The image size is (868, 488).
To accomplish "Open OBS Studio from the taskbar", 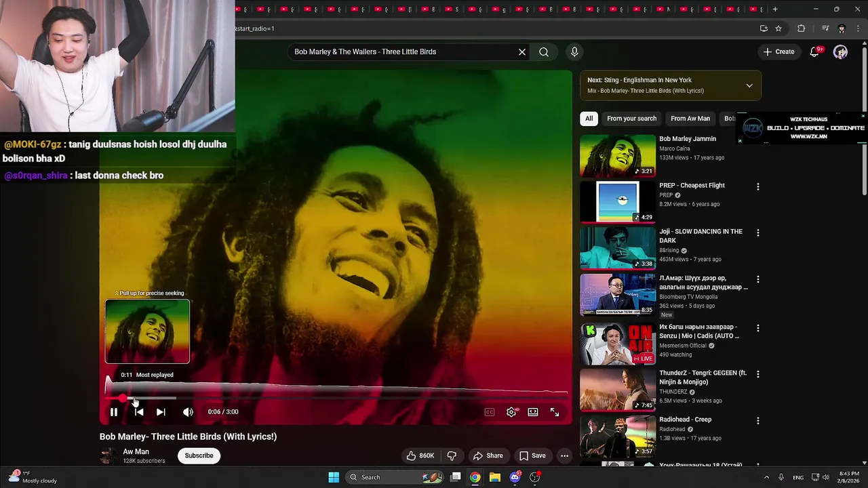I will click(x=535, y=477).
